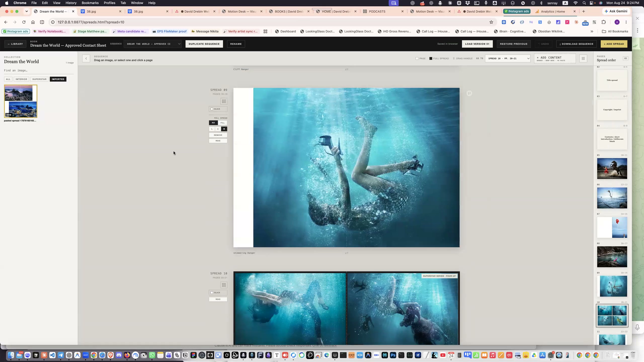Click DUPLICATE SEQUENCE button

[x=204, y=44]
